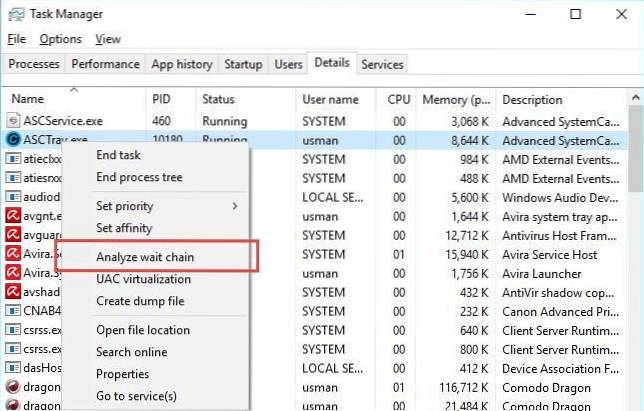The height and width of the screenshot is (411, 644).
Task: Click the CNAB4 process icon
Action: (x=14, y=311)
